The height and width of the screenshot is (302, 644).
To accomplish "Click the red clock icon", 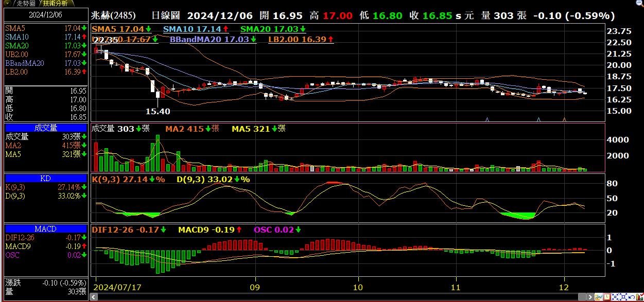I will 607,297.
